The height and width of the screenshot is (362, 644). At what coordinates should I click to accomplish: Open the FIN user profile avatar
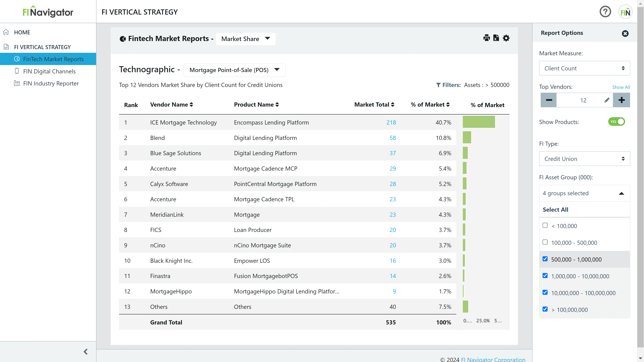[x=625, y=12]
